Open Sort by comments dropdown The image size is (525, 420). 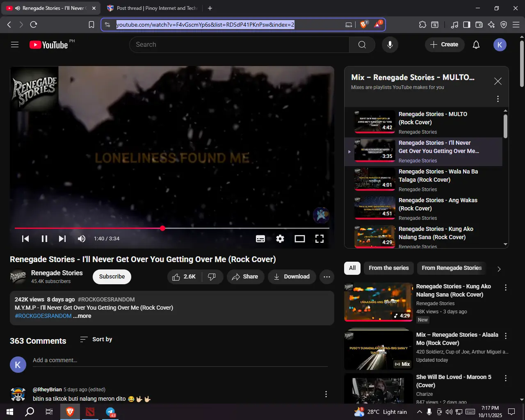coord(96,340)
